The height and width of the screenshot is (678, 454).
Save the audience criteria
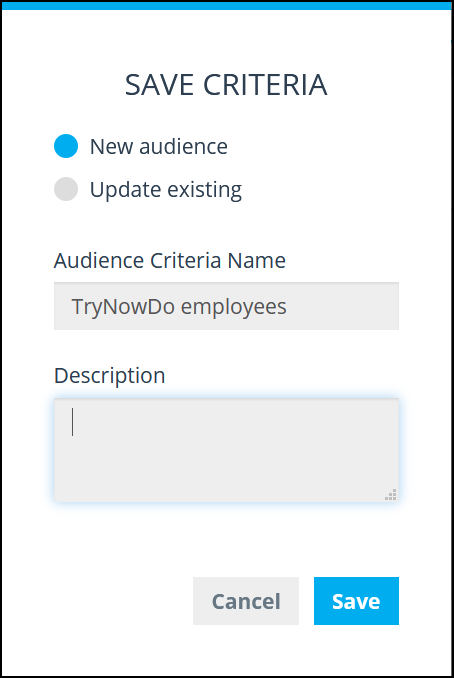coord(356,601)
